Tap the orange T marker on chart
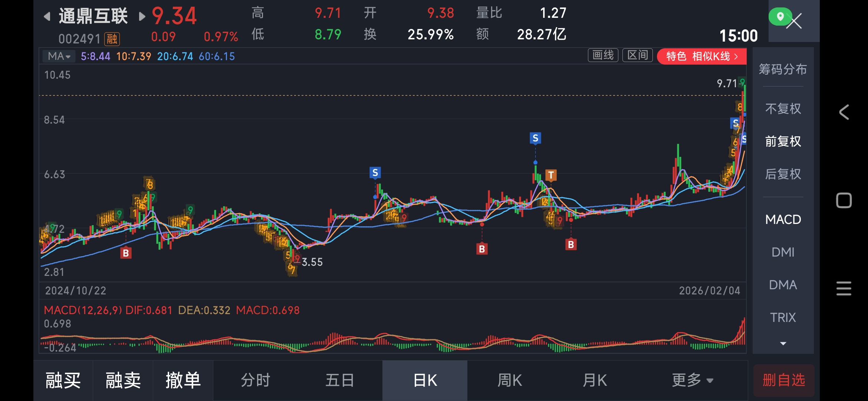The width and height of the screenshot is (868, 401). click(551, 175)
